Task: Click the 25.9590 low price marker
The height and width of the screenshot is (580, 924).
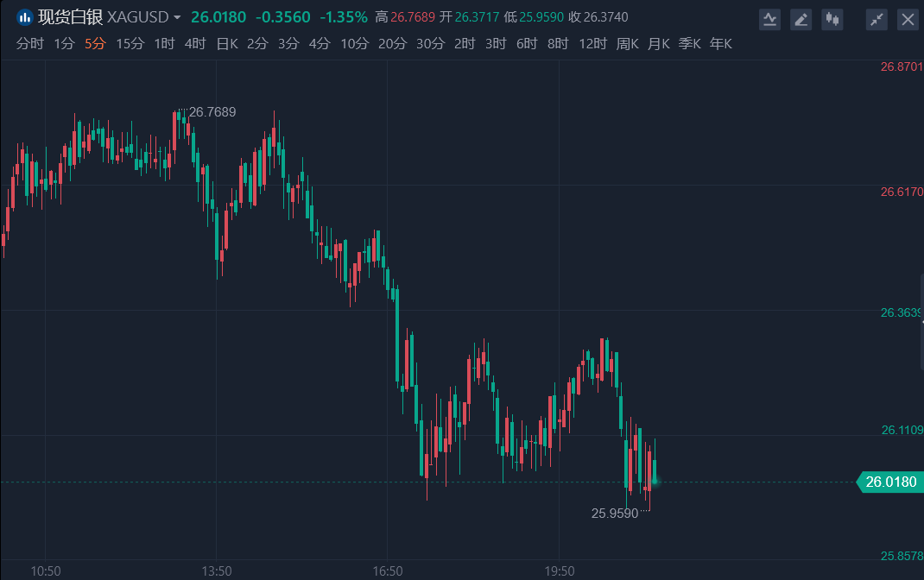Action: 615,513
